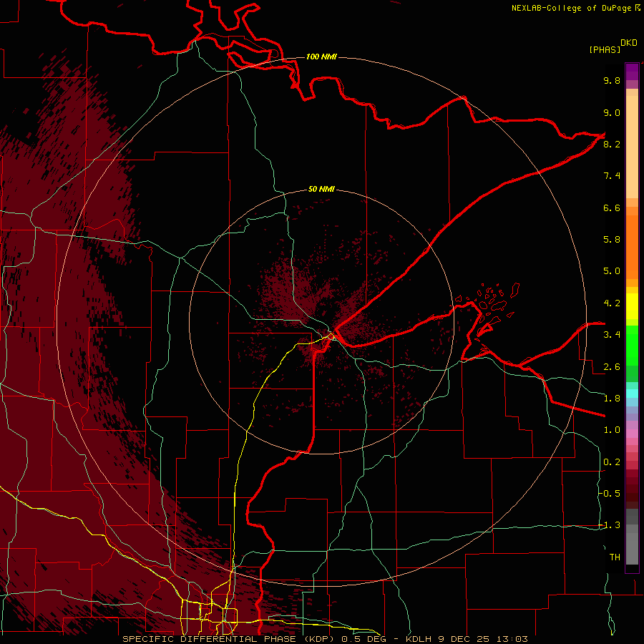The image size is (644, 644).
Task: Click the 1.0 value on the color scale
Action: (x=612, y=429)
